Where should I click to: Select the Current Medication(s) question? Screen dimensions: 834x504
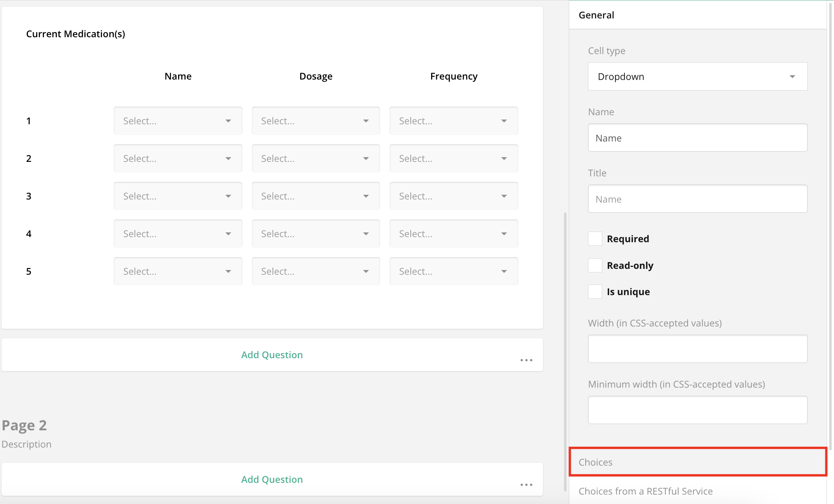pos(76,34)
